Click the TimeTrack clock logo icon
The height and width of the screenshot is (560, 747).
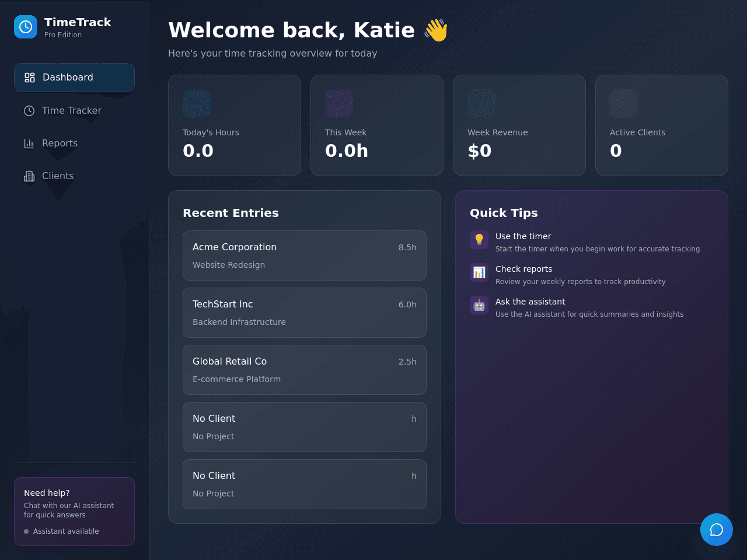(x=26, y=27)
